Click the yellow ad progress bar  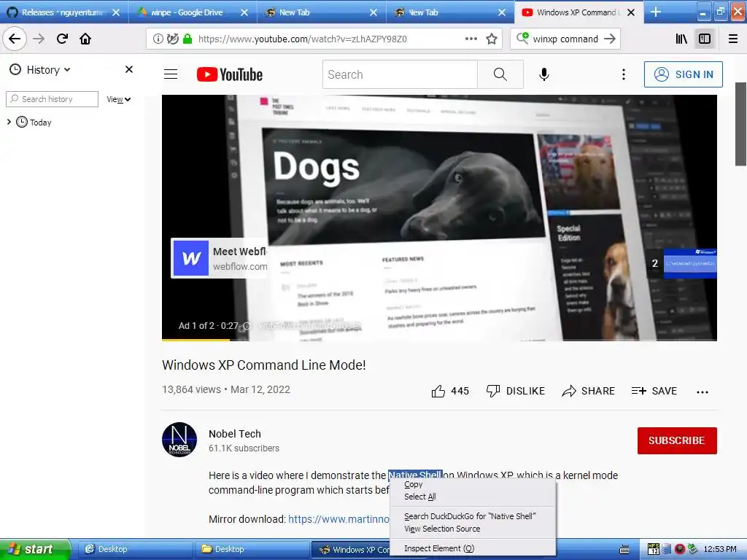click(196, 340)
